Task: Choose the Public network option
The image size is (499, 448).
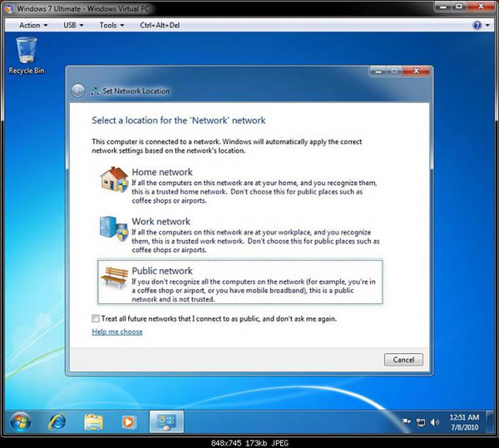Action: pyautogui.click(x=162, y=271)
